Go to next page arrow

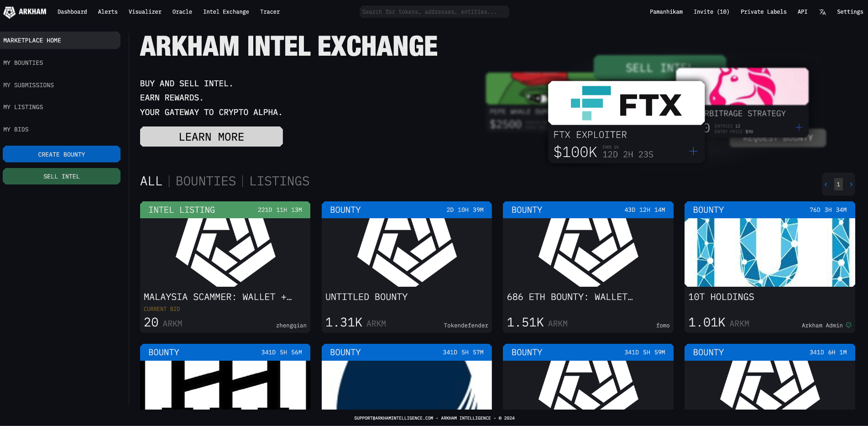click(x=851, y=184)
